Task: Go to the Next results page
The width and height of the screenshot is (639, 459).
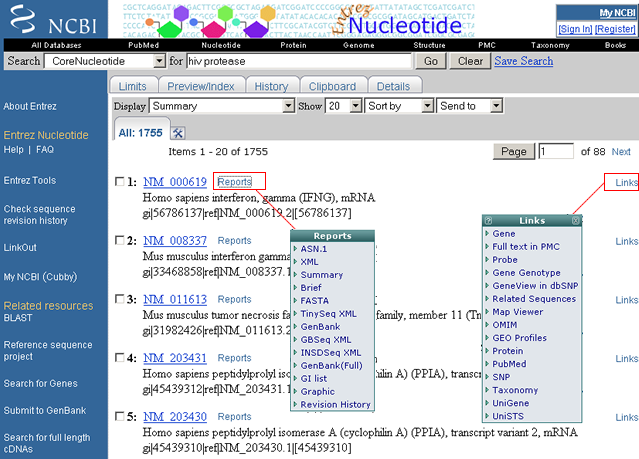Action: pos(621,152)
